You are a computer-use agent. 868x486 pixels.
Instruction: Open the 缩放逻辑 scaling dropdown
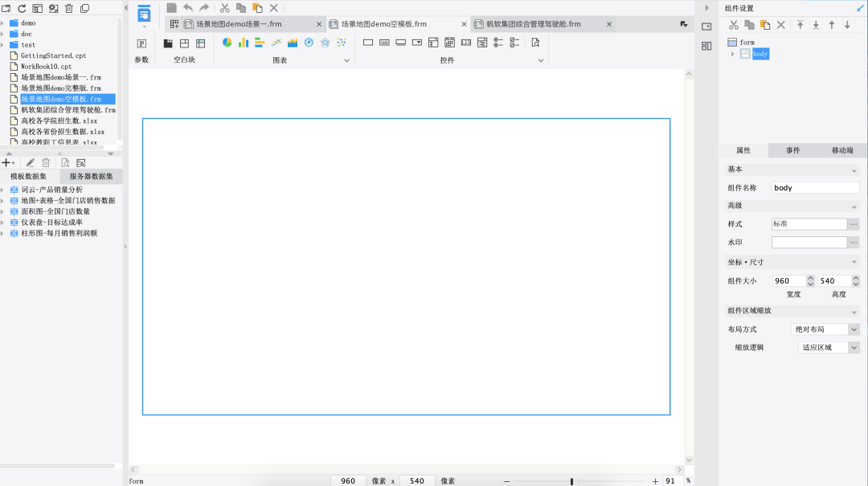coord(829,348)
